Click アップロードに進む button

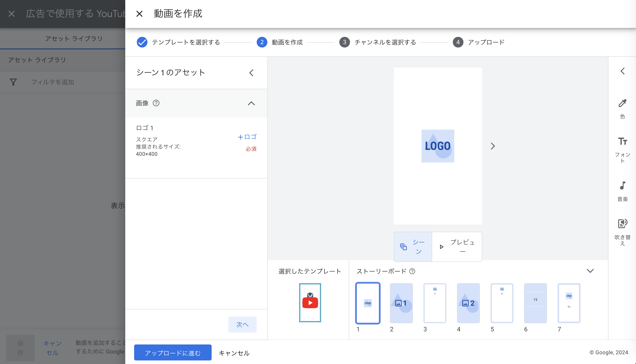[173, 352]
